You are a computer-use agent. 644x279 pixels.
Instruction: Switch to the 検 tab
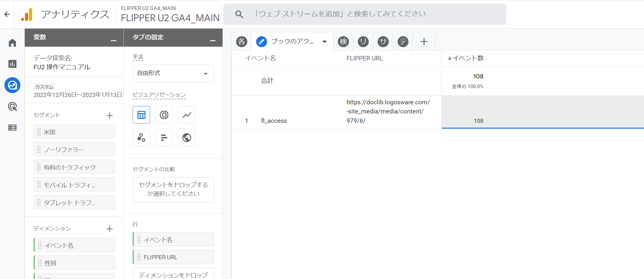343,42
